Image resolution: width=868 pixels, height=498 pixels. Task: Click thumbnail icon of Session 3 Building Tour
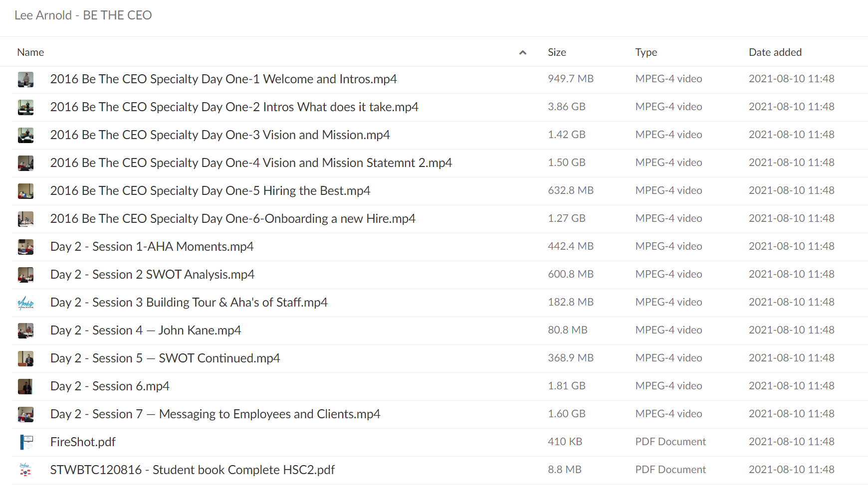click(x=25, y=303)
